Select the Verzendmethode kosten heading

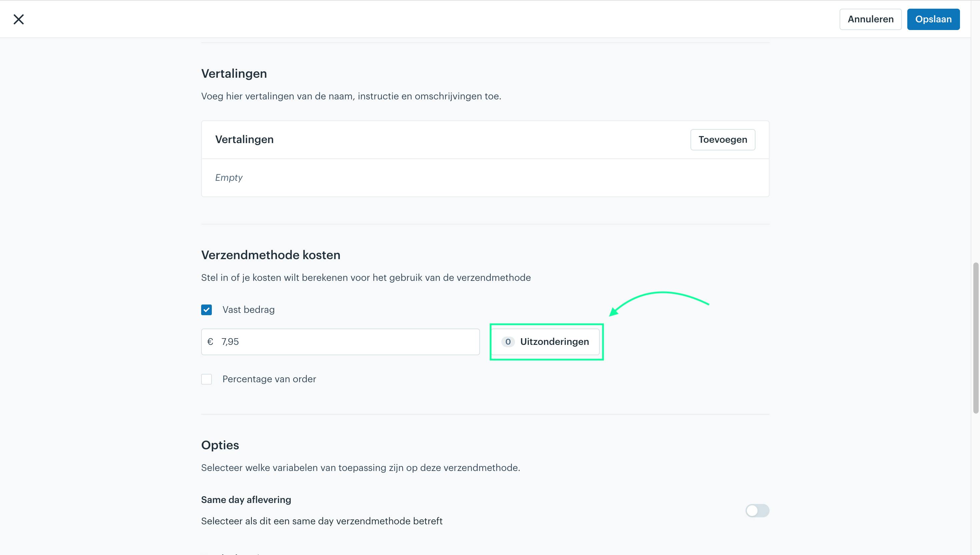pos(271,255)
